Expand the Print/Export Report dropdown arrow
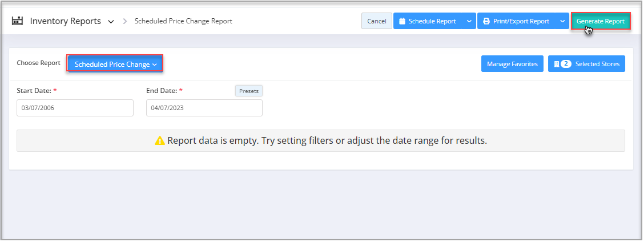644x242 pixels. pyautogui.click(x=562, y=21)
